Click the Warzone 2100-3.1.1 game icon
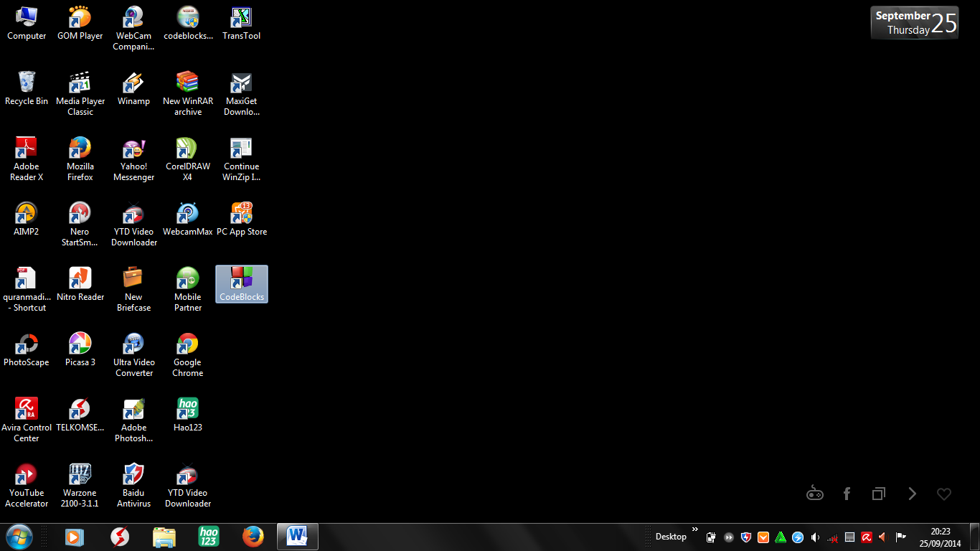 click(x=80, y=486)
